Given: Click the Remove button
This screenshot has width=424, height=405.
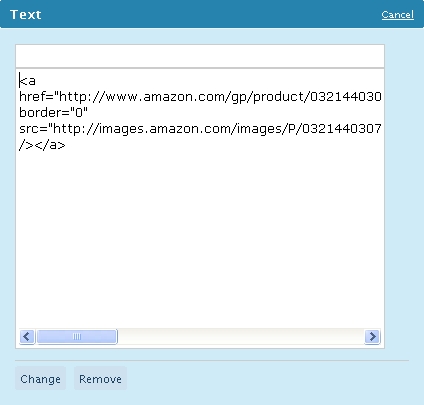Looking at the screenshot, I should (x=100, y=379).
